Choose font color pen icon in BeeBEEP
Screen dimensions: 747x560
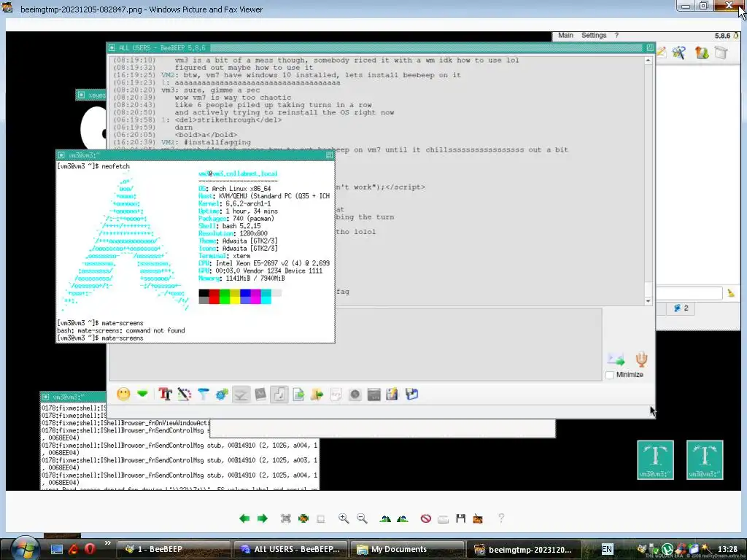pos(185,394)
